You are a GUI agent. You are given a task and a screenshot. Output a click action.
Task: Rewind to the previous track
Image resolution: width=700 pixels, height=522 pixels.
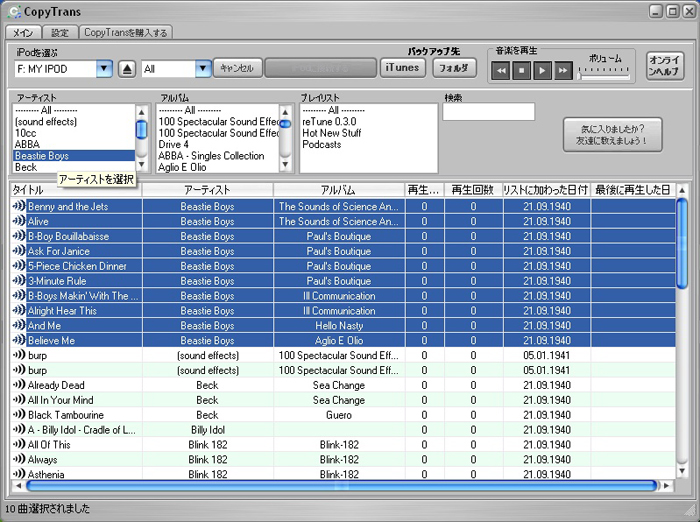(500, 71)
